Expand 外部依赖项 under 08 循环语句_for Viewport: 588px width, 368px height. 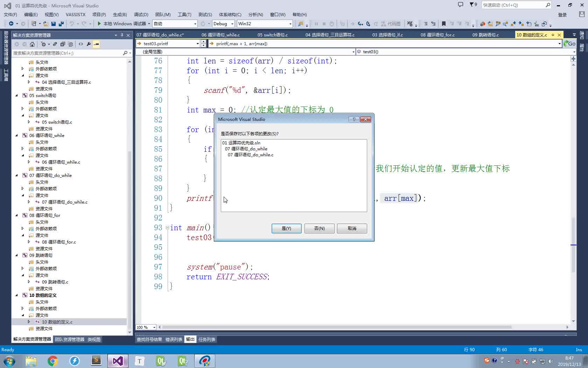point(23,229)
